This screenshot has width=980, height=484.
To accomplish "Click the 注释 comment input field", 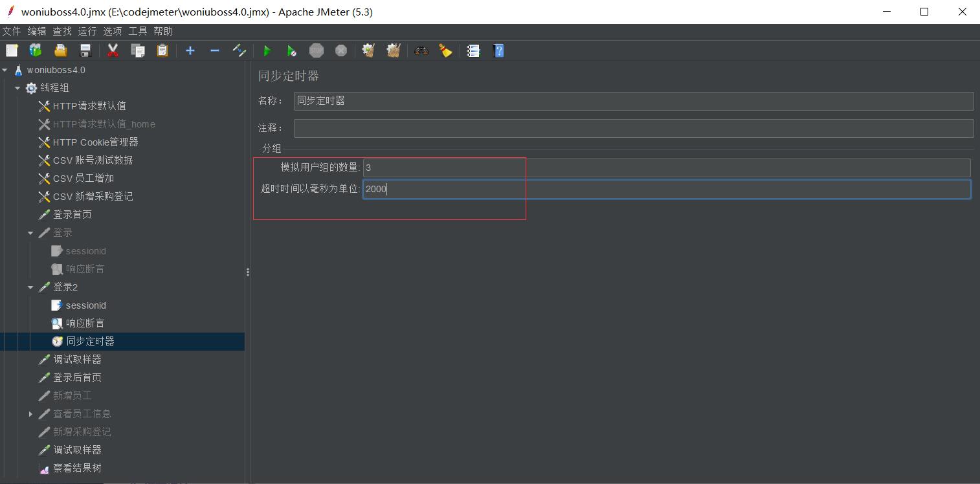I will pyautogui.click(x=634, y=128).
